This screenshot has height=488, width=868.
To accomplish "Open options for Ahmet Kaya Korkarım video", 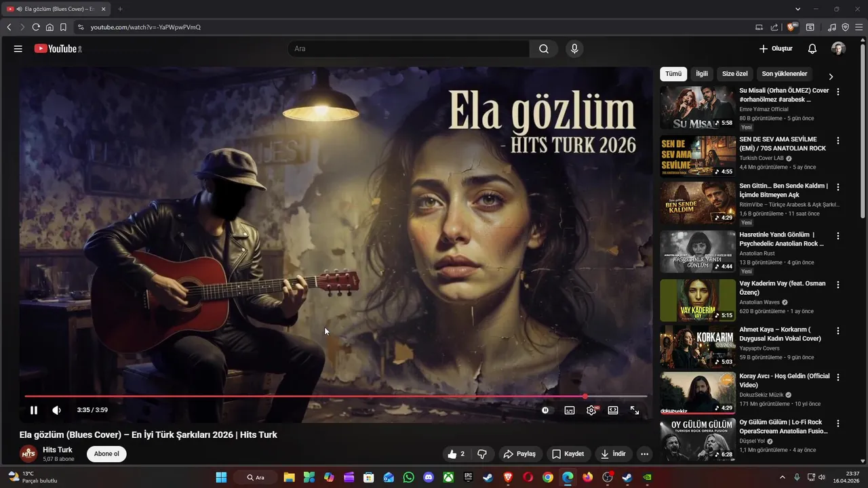I will point(838,331).
